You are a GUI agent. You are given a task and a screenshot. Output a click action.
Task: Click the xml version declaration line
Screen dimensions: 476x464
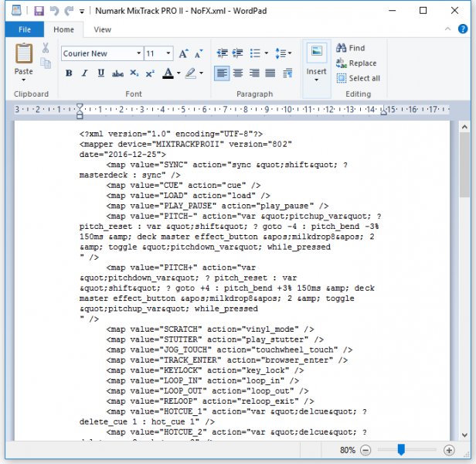tap(171, 134)
